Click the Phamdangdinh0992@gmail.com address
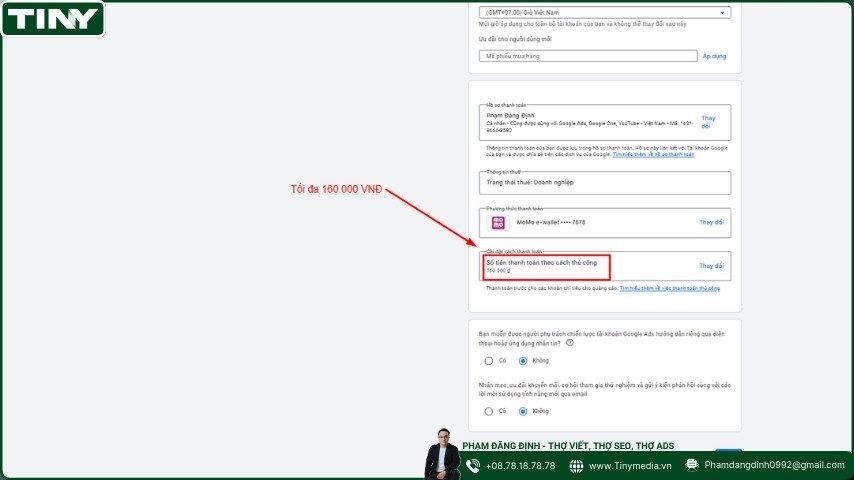The height and width of the screenshot is (480, 854). (774, 465)
